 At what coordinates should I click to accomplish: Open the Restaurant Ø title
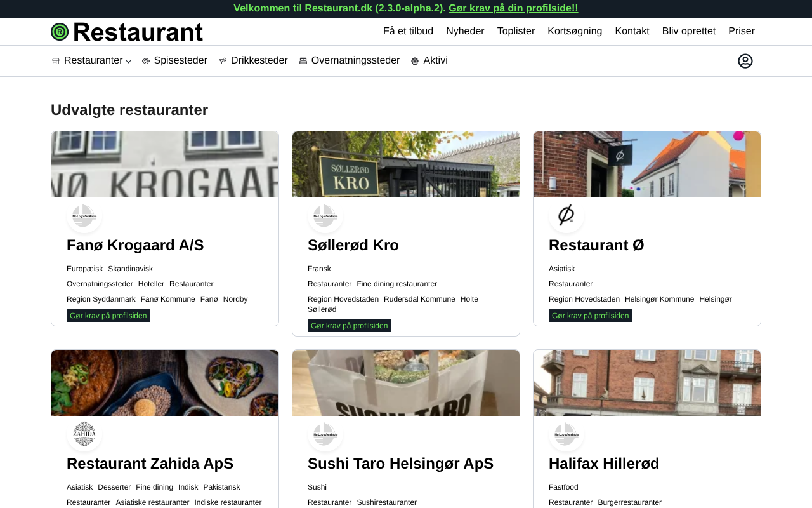pos(596,245)
